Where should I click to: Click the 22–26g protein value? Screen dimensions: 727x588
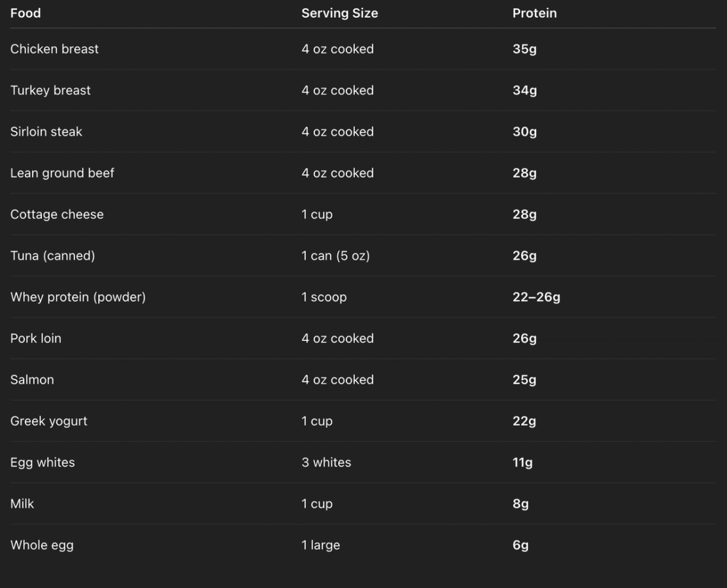[x=536, y=297]
